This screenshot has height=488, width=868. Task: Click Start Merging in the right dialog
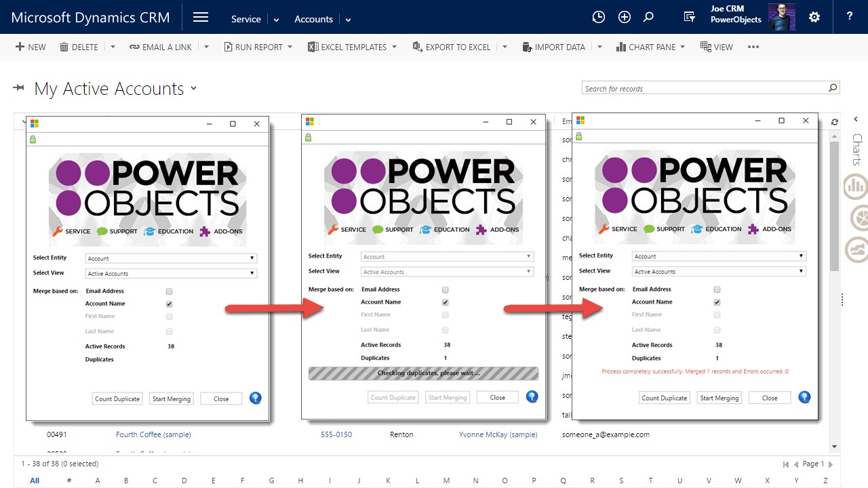tap(719, 398)
